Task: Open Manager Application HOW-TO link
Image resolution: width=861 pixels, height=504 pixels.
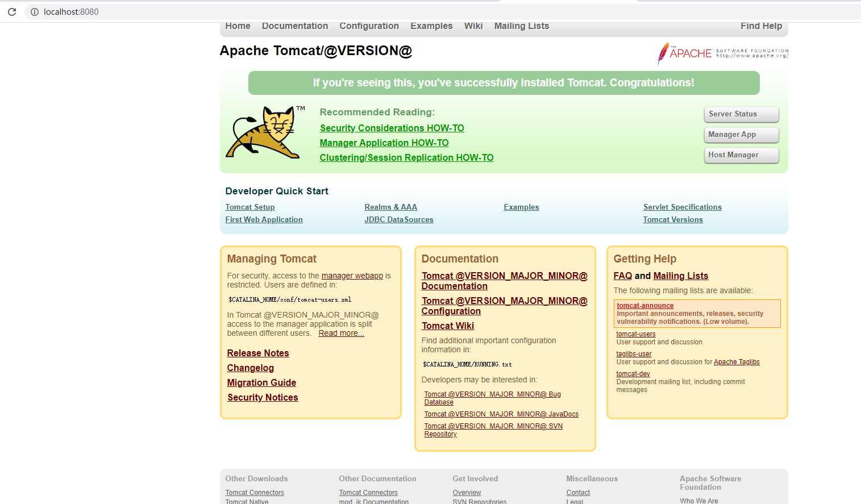Action: 384,143
